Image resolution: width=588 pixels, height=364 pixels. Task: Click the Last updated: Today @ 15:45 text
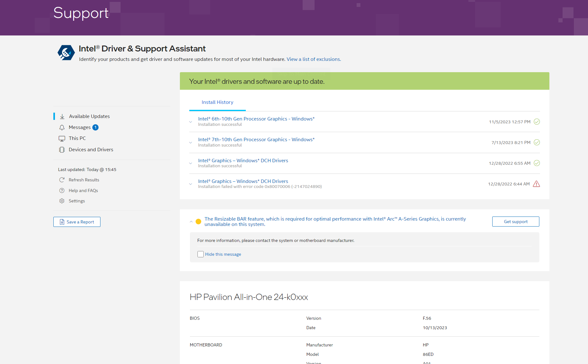pyautogui.click(x=87, y=169)
